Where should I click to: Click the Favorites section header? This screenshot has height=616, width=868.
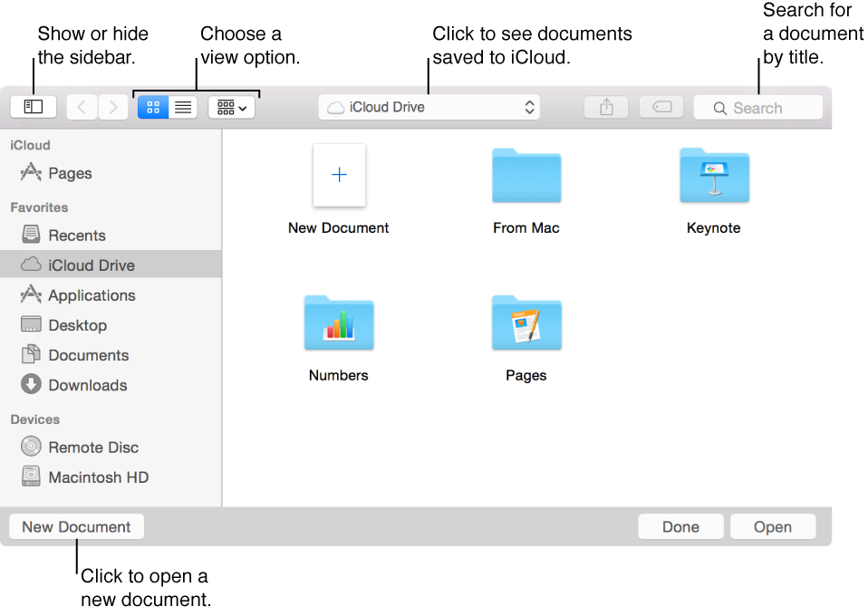coord(39,207)
